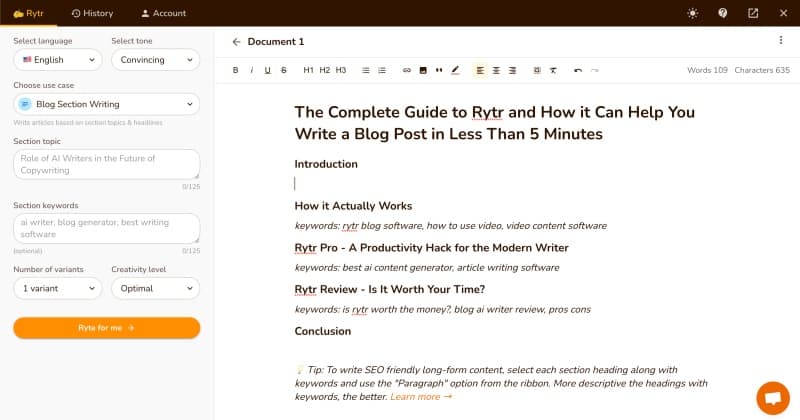Enable left text alignment
Image resolution: width=800 pixels, height=420 pixels.
click(x=480, y=70)
